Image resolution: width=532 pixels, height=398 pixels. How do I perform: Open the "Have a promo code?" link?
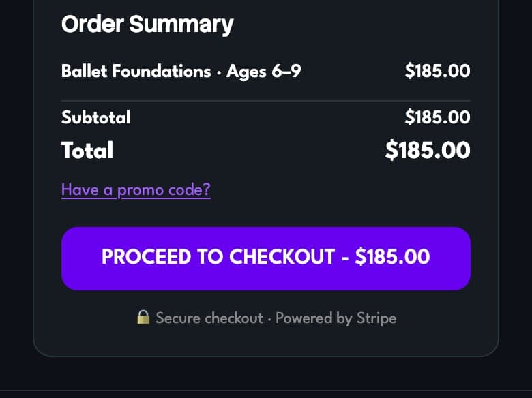pyautogui.click(x=136, y=189)
